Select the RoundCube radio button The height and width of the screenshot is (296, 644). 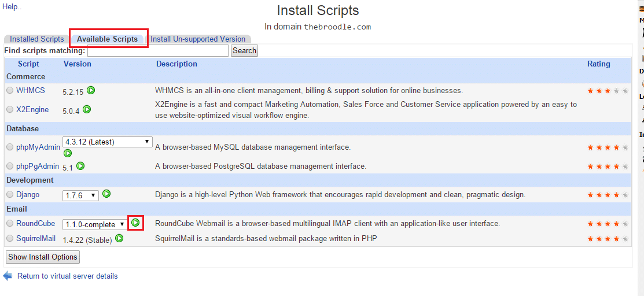[x=10, y=223]
